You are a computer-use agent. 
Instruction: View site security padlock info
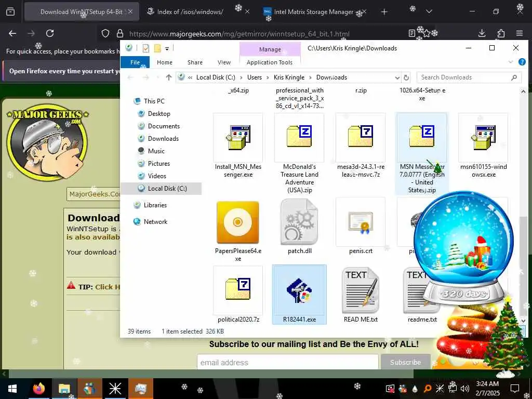tap(120, 33)
